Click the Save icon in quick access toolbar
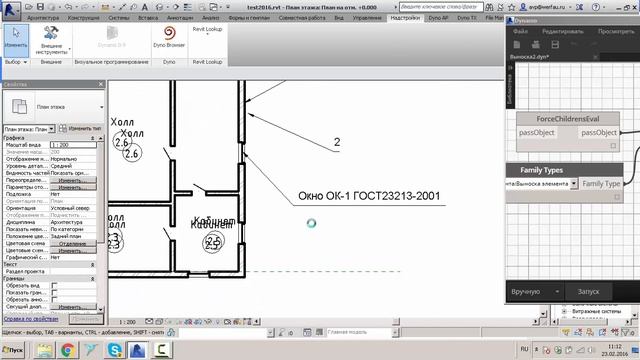The width and height of the screenshot is (640, 360). click(40, 7)
